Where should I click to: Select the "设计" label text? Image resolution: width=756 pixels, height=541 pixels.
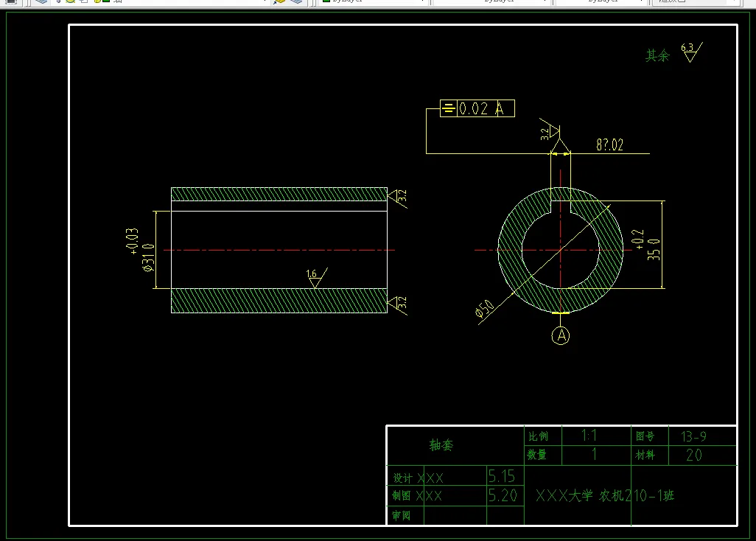(x=402, y=478)
